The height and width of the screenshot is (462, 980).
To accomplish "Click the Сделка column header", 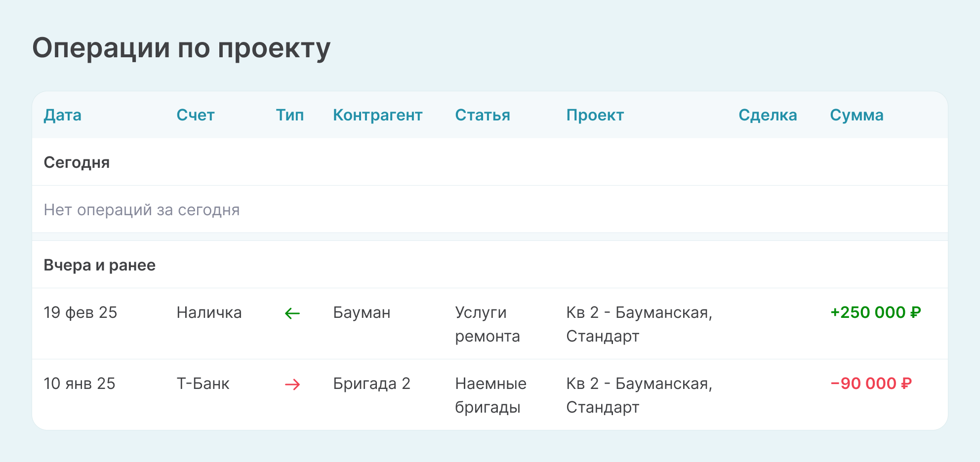I will click(768, 115).
